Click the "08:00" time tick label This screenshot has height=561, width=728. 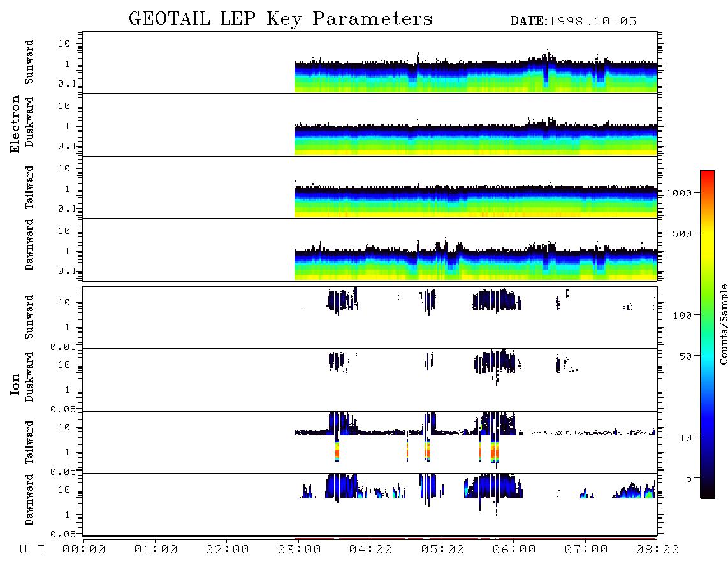pos(658,550)
